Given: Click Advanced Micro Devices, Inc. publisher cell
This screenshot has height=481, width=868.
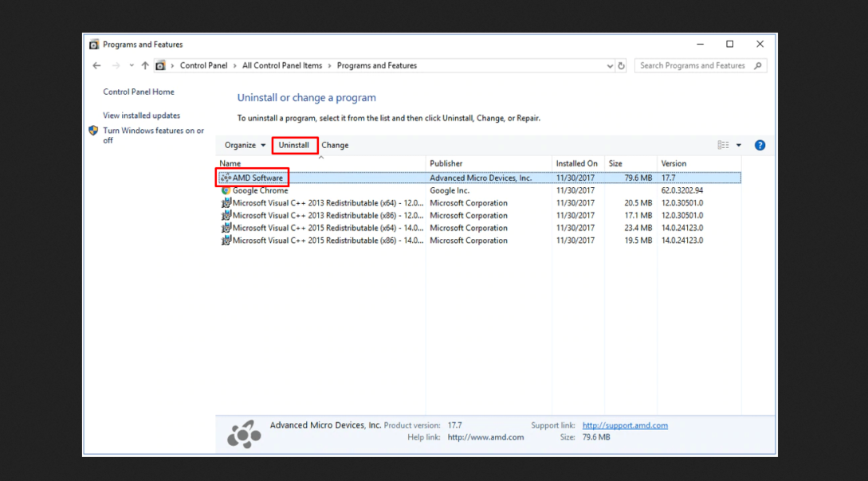Looking at the screenshot, I should [481, 178].
